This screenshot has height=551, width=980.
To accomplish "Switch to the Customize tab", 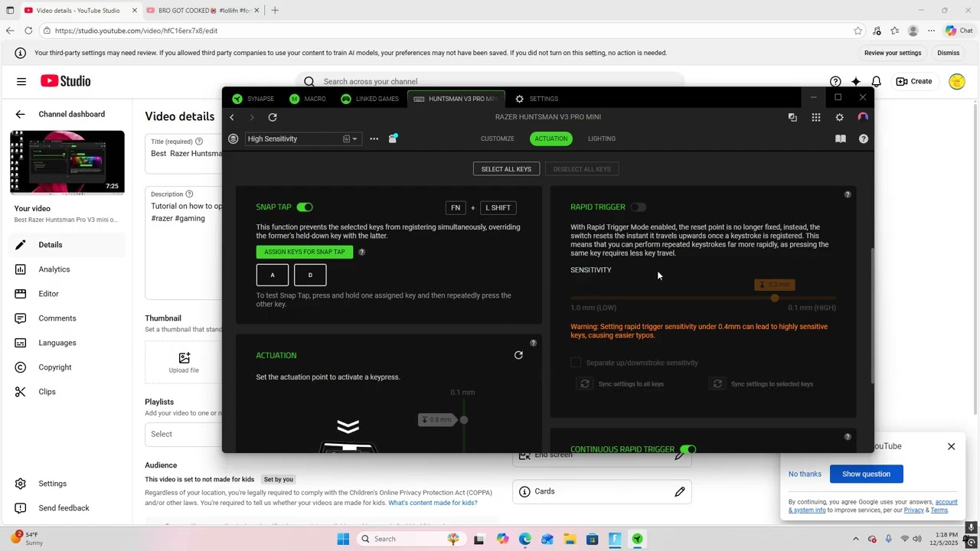I will point(498,139).
